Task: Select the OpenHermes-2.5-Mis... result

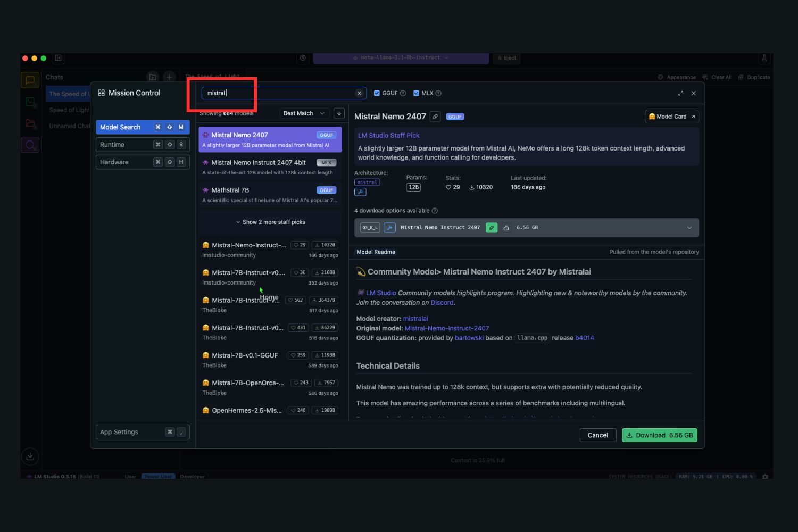Action: pyautogui.click(x=270, y=411)
